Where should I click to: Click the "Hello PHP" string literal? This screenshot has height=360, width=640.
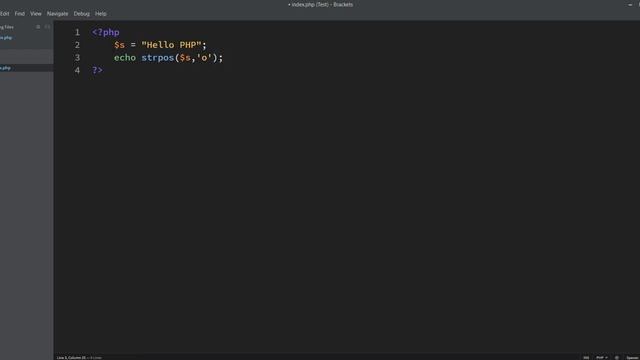tap(171, 45)
